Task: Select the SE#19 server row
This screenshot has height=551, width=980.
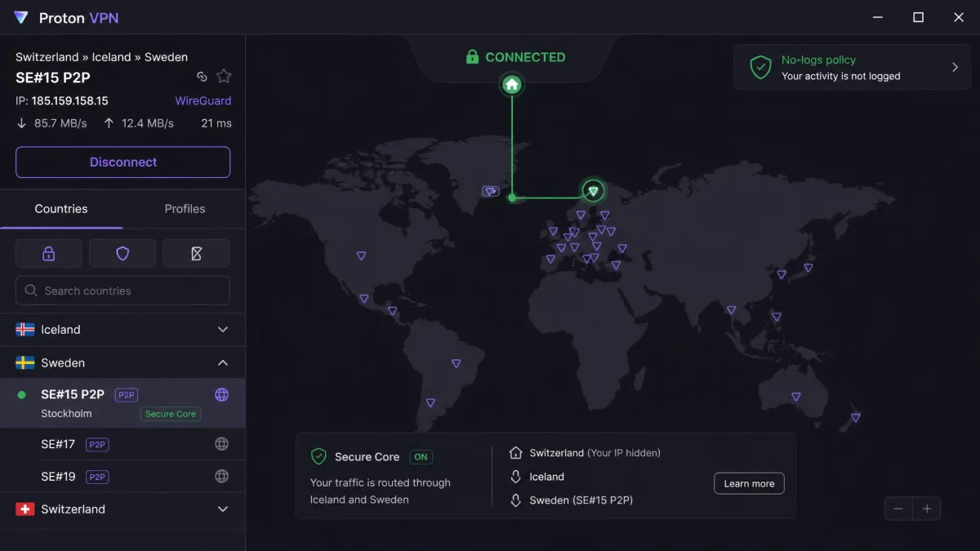Action: tap(122, 476)
